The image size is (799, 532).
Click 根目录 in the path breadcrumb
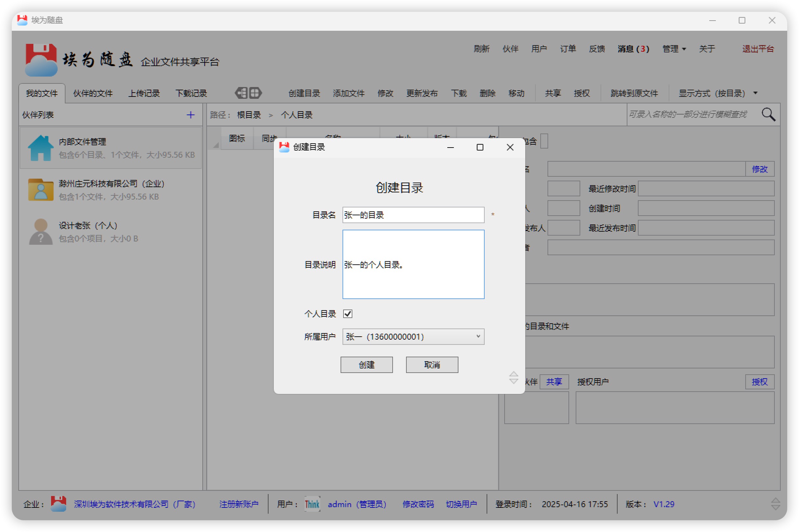click(249, 115)
